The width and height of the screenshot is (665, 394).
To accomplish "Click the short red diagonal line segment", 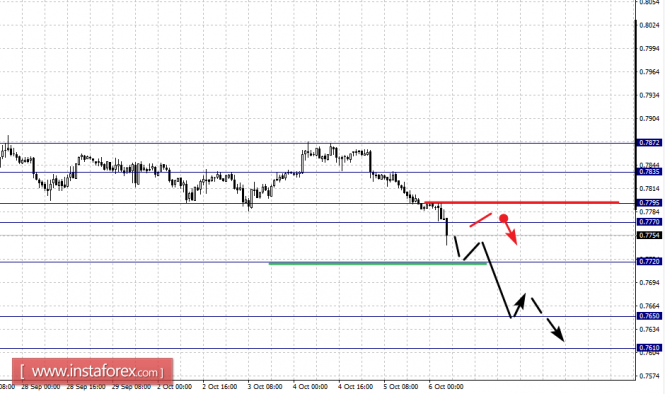I will 481,220.
